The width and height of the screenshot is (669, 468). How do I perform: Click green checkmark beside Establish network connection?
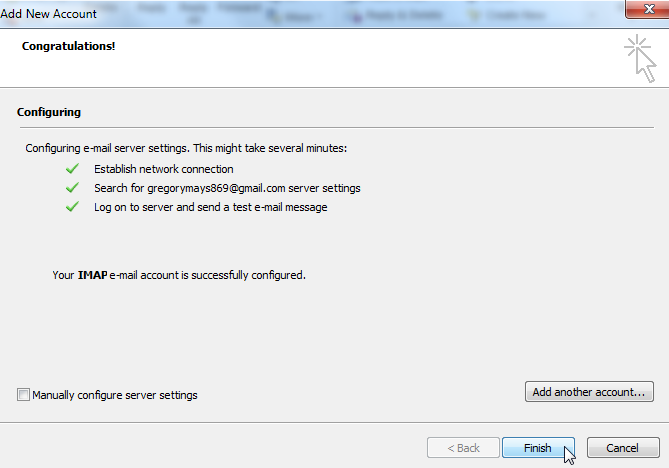point(71,169)
